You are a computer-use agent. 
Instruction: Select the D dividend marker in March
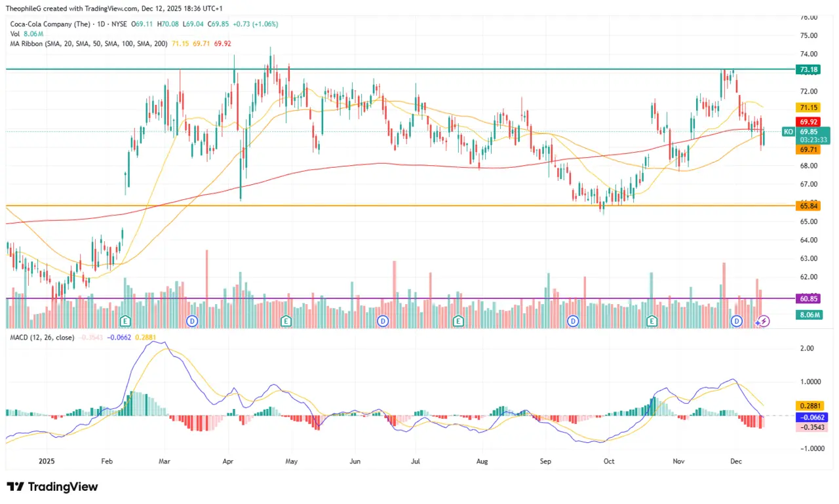click(192, 321)
